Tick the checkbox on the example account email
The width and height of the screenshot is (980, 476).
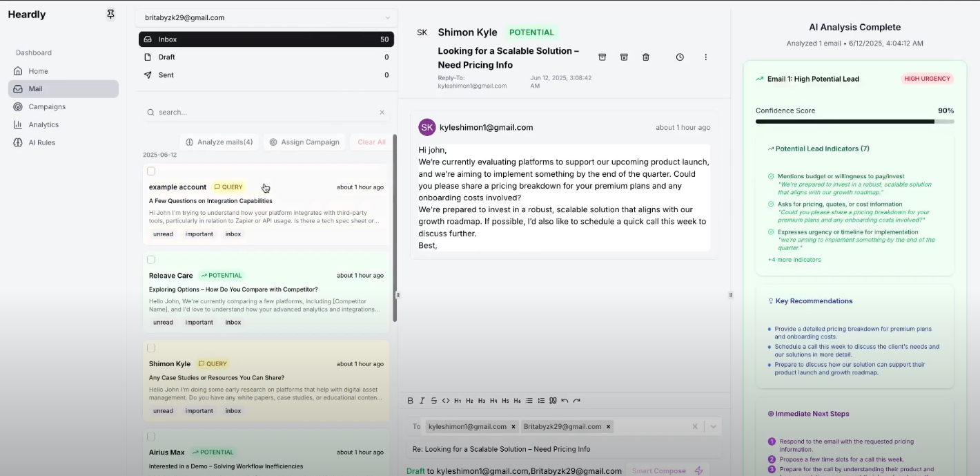pyautogui.click(x=151, y=171)
